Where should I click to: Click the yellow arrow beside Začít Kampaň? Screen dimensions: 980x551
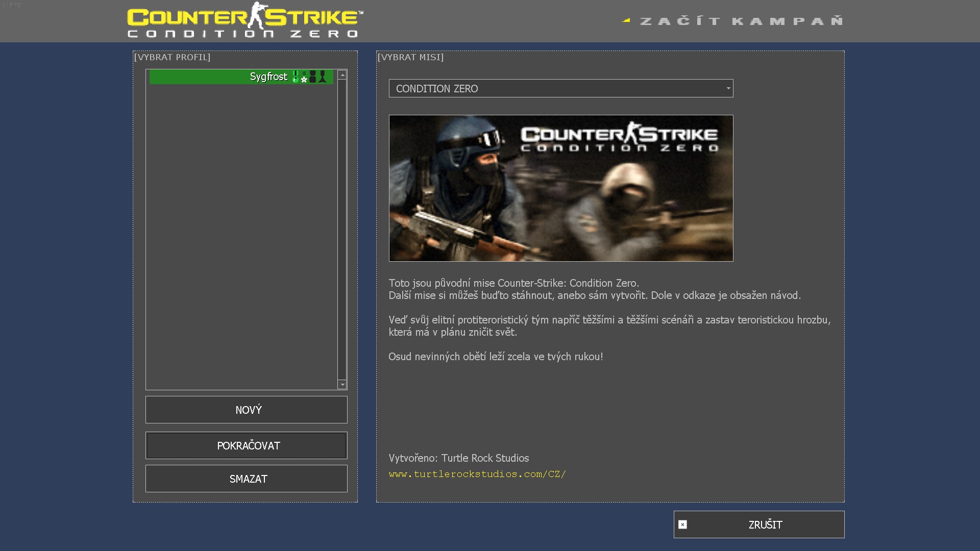point(626,21)
